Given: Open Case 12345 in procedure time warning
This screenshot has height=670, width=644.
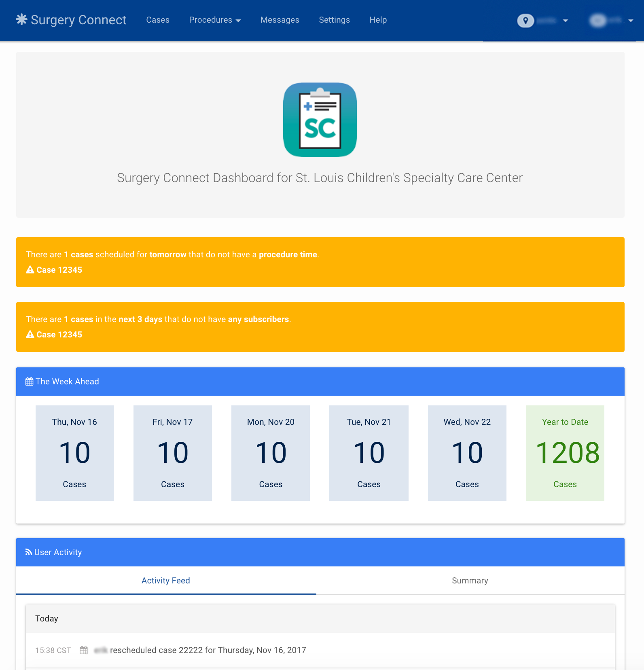Looking at the screenshot, I should pos(59,270).
